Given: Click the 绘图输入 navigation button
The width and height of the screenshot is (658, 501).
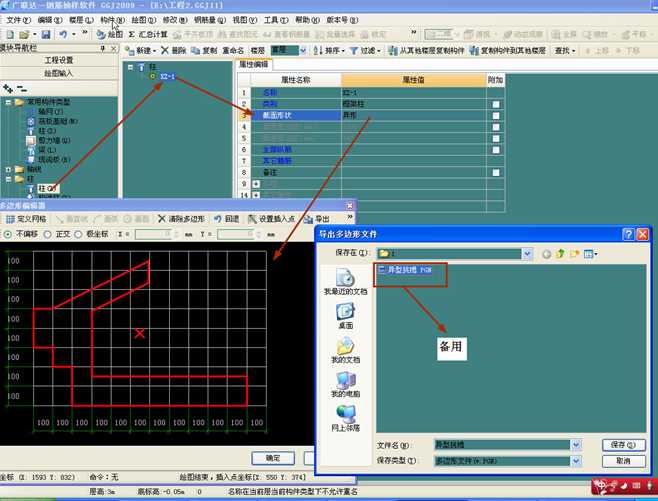Looking at the screenshot, I should 59,73.
